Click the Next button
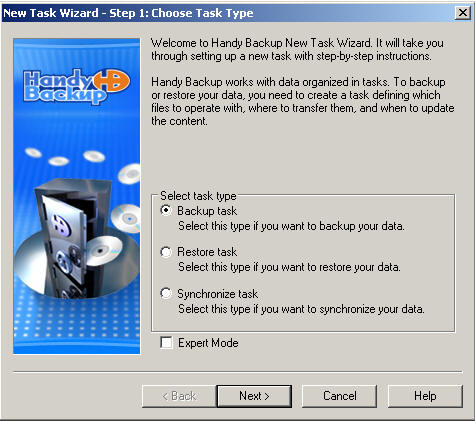The height and width of the screenshot is (421, 475). tap(254, 396)
